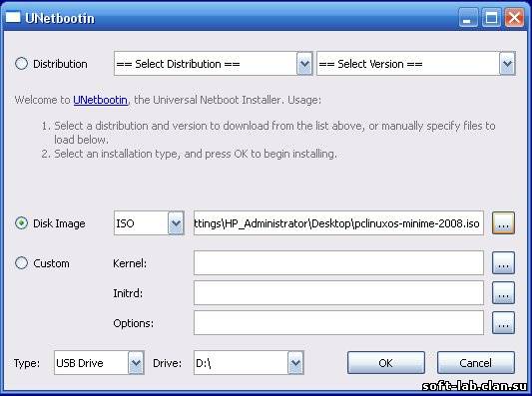532x396 pixels.
Task: Click the Initrd input field
Action: click(x=338, y=292)
